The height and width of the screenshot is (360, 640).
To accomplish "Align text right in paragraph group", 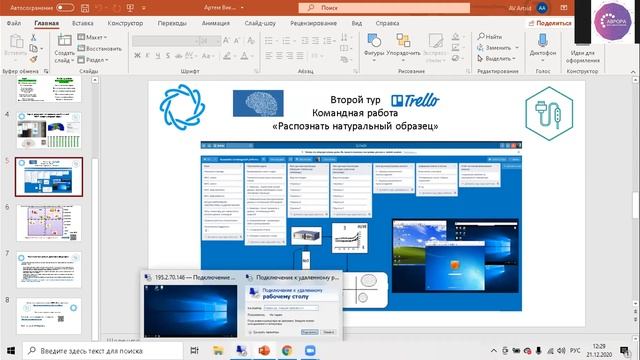I will click(290, 56).
